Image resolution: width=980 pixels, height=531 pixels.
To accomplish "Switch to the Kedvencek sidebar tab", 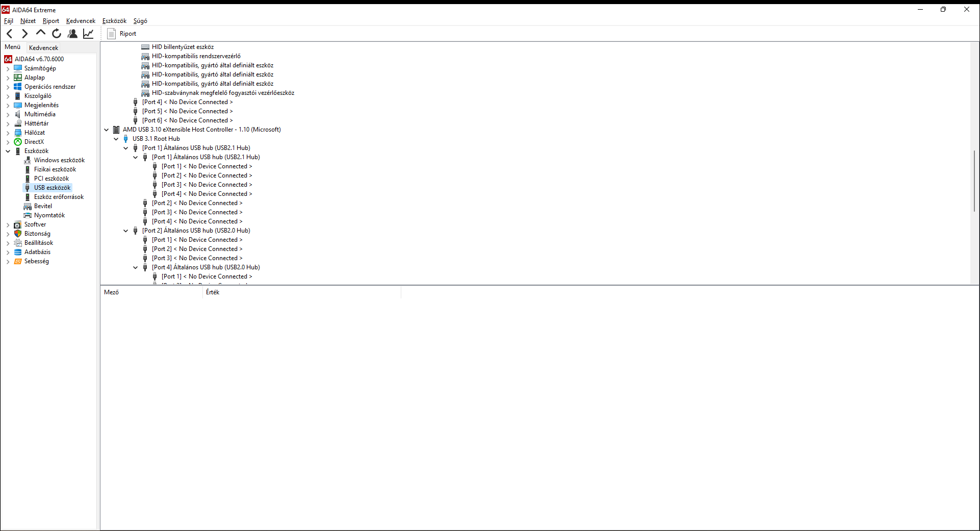I will pos(44,47).
